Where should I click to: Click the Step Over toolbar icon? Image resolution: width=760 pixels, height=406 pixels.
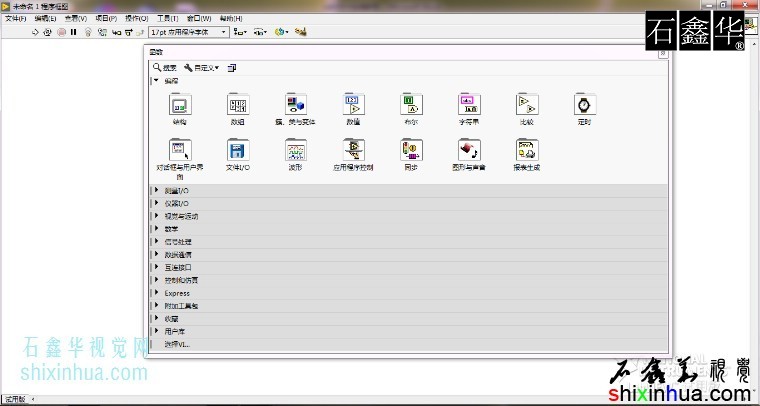(x=128, y=32)
